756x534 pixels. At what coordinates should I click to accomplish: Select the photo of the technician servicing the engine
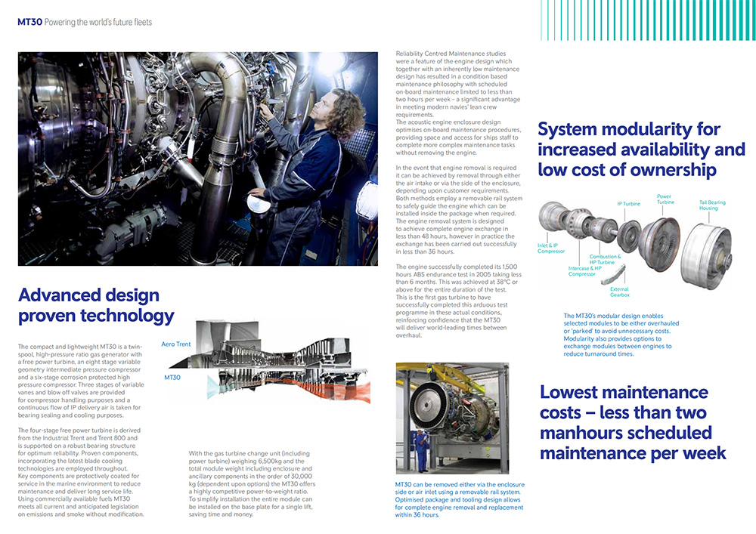(x=197, y=159)
